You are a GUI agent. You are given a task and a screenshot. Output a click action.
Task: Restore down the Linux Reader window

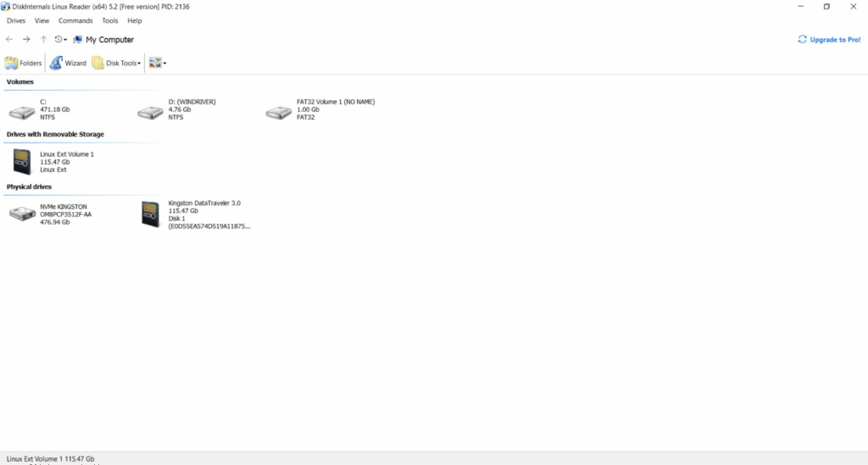[826, 7]
